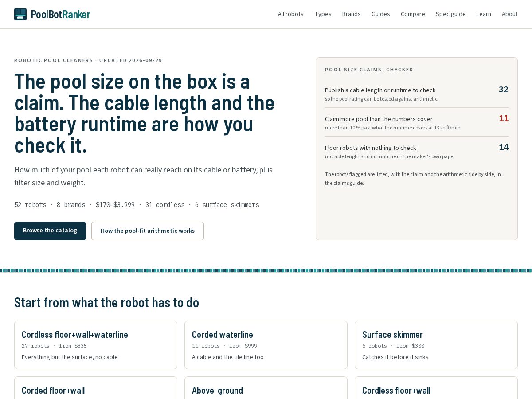Click the main hero headline text
532x399 pixels.
pos(145,113)
